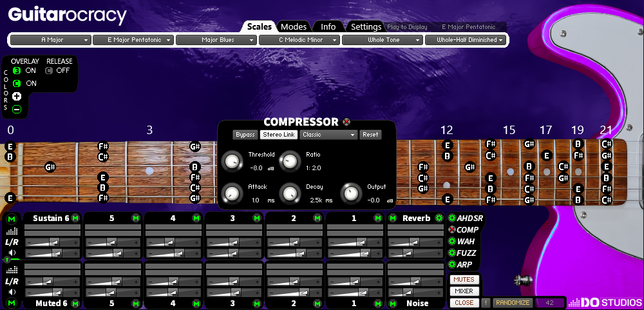Viewport: 644px width, 310px height.
Task: Mute the Sustain 2 string channel
Action: pos(317,218)
